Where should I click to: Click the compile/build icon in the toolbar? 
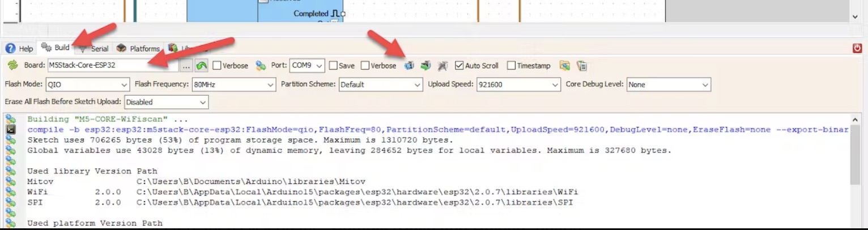click(409, 66)
